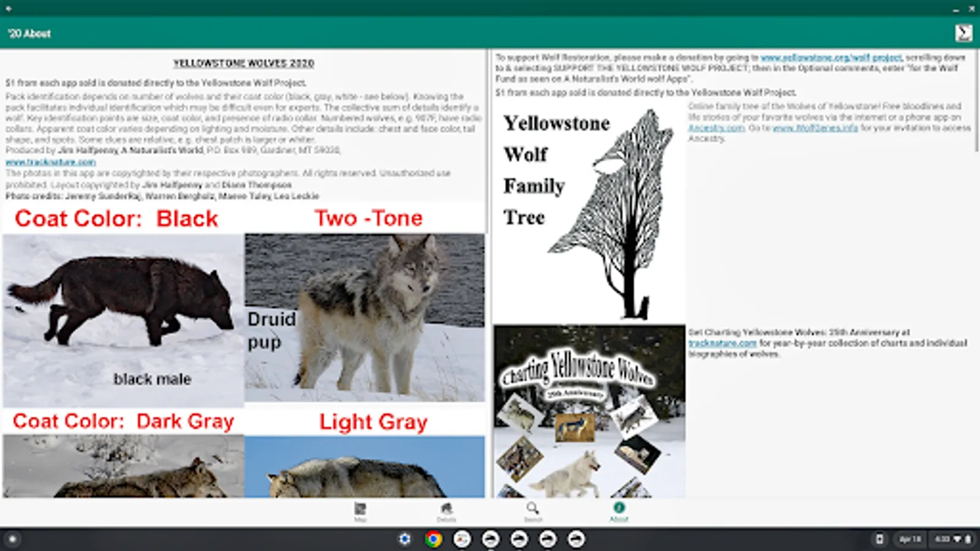Click the clock time in the system tray
This screenshot has height=551, width=980.
click(942, 539)
